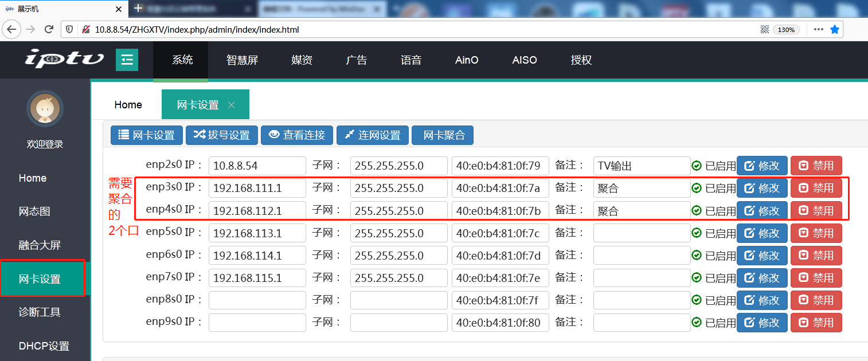Switch to the Home tab
Image resolution: width=868 pixels, height=361 pixels.
click(x=128, y=105)
